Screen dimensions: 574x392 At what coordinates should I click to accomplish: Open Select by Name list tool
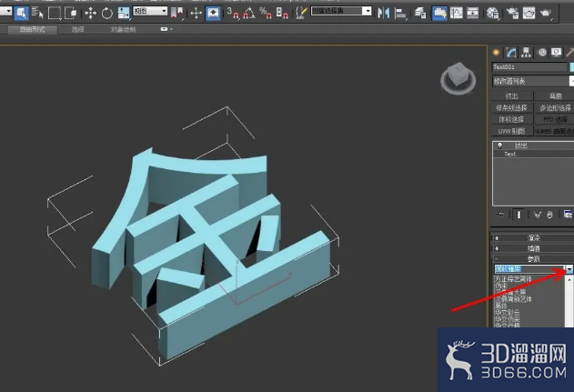click(37, 13)
